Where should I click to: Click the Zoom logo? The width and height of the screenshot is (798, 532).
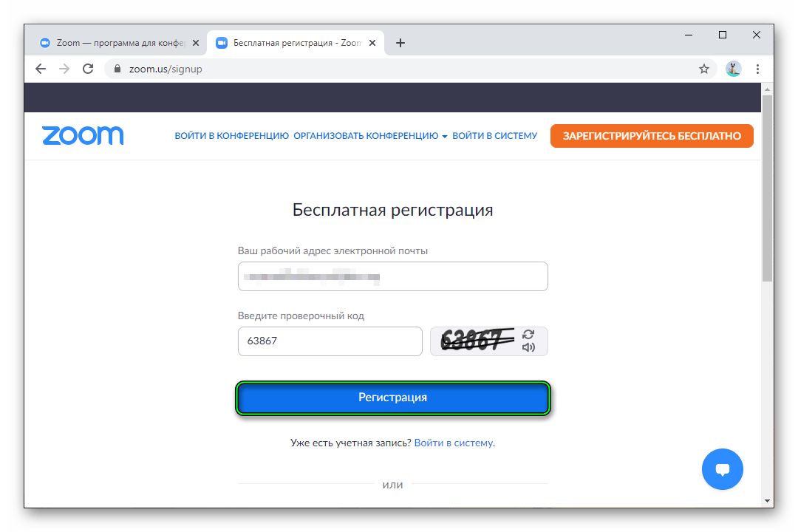(x=83, y=135)
